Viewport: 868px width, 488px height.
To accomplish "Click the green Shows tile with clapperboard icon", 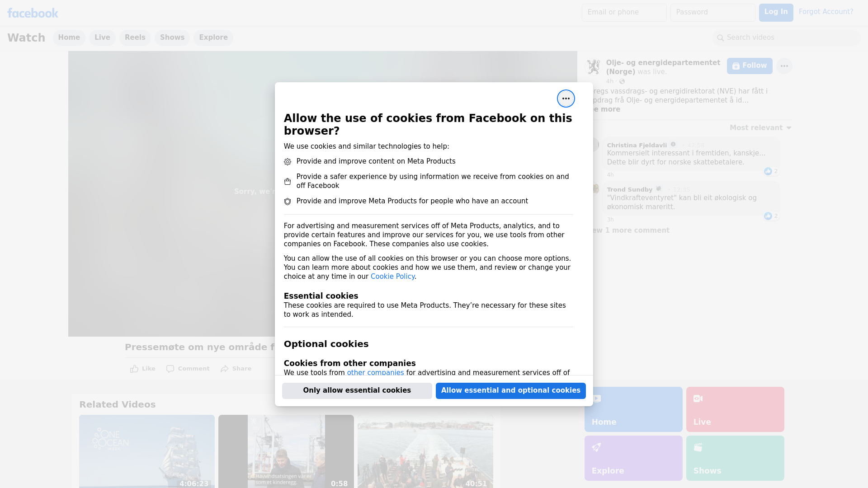I will pyautogui.click(x=735, y=458).
